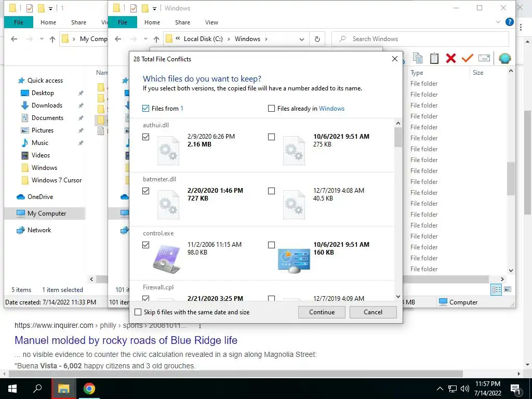Image resolution: width=532 pixels, height=399 pixels.
Task: Go up one level in window titled 1
Action: click(x=52, y=39)
